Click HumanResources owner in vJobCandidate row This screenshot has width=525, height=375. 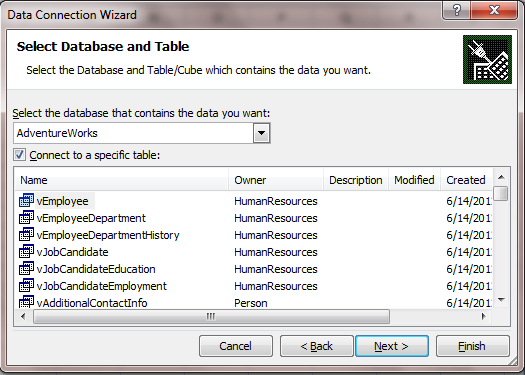click(276, 252)
